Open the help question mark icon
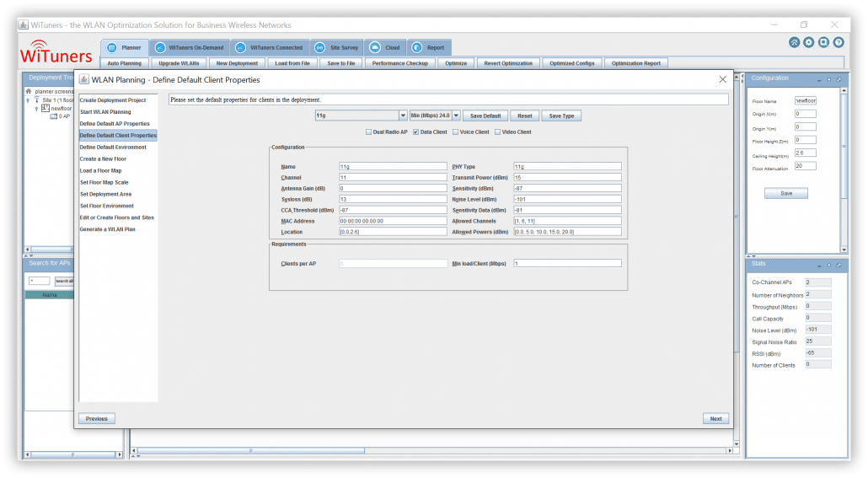The height and width of the screenshot is (478, 868). click(839, 42)
